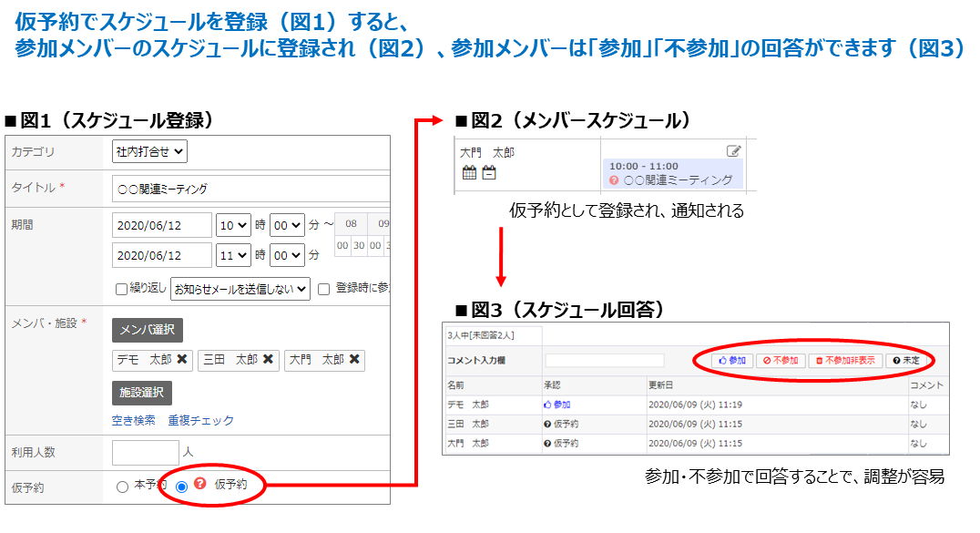Enable the 繰り返し checkbox
This screenshot has width=980, height=533.
(122, 289)
